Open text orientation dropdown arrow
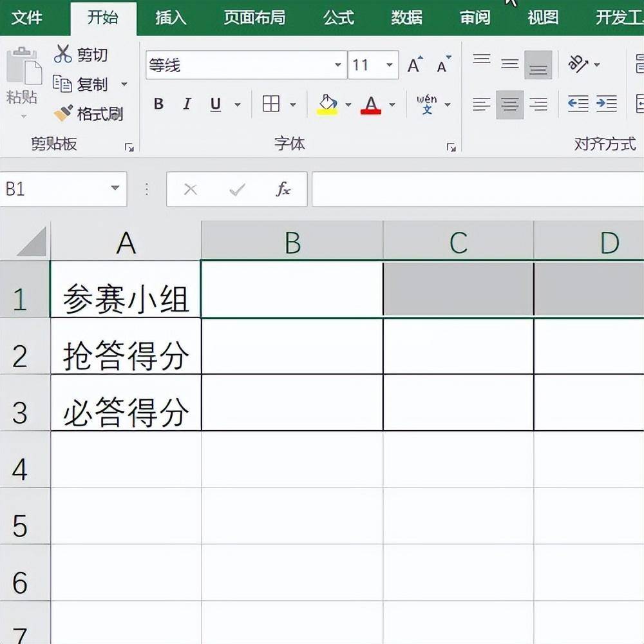 pos(597,64)
